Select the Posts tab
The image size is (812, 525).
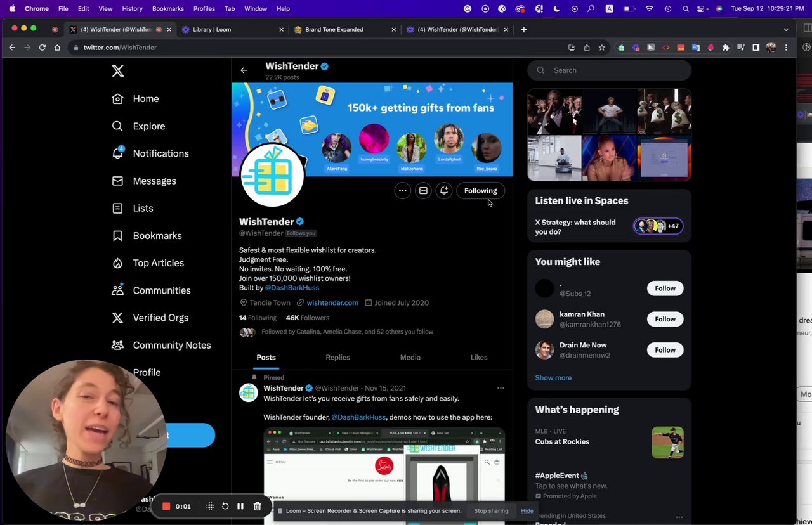click(x=266, y=358)
